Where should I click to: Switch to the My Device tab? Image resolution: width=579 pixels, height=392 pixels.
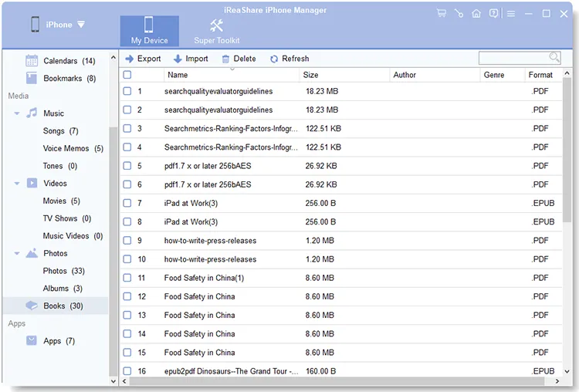[x=149, y=30]
